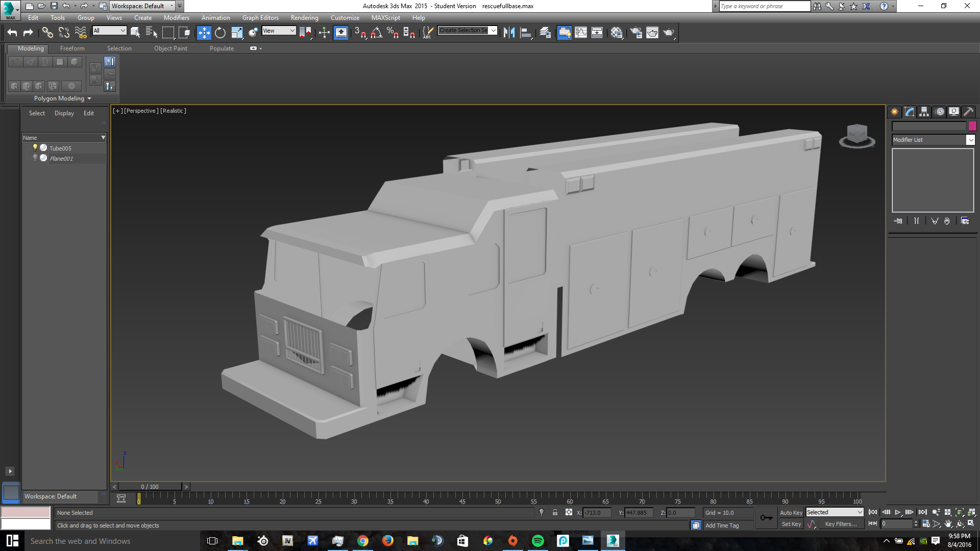Toggle the Selection Lock padlock
Screen dimensions: 980x551
pos(555,512)
